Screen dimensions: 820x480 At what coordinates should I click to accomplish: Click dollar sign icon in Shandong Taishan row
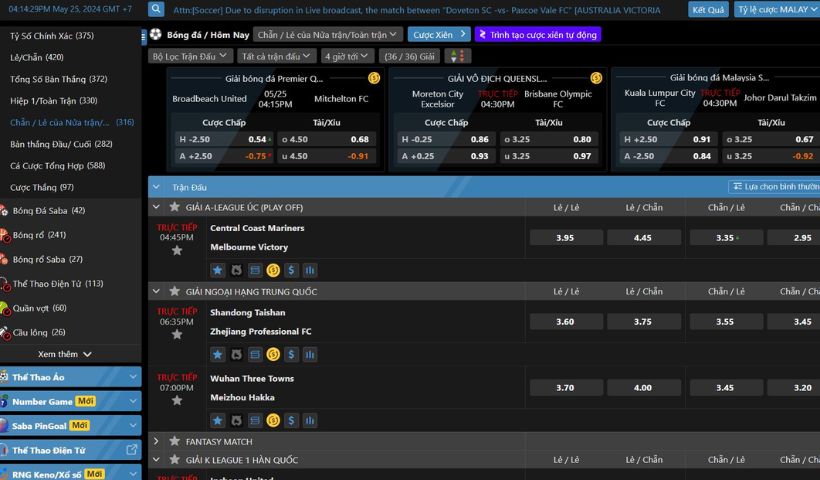(291, 355)
